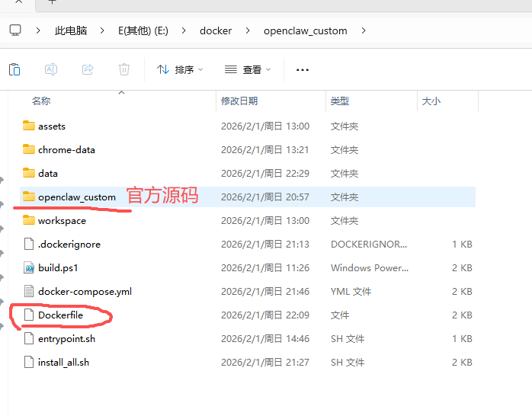This screenshot has height=419, width=532.
Task: Click the Dockerfile file name
Action: coord(60,315)
